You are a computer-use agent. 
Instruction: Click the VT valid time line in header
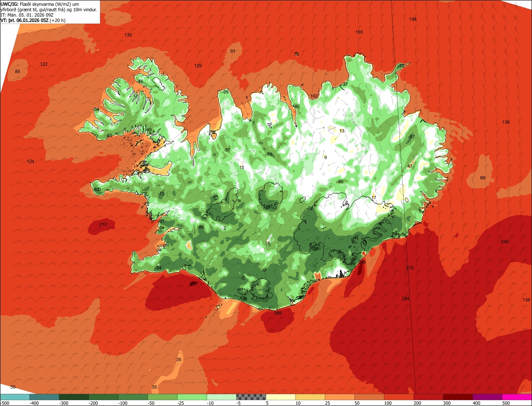tap(34, 20)
